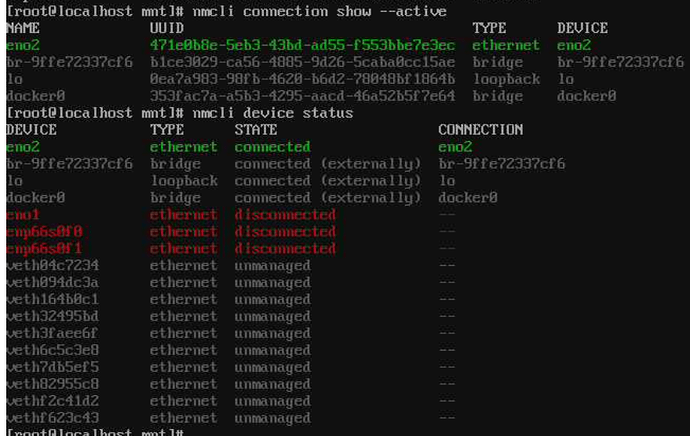Image resolution: width=690 pixels, height=436 pixels.
Task: Click the UUID column header
Action: [167, 28]
